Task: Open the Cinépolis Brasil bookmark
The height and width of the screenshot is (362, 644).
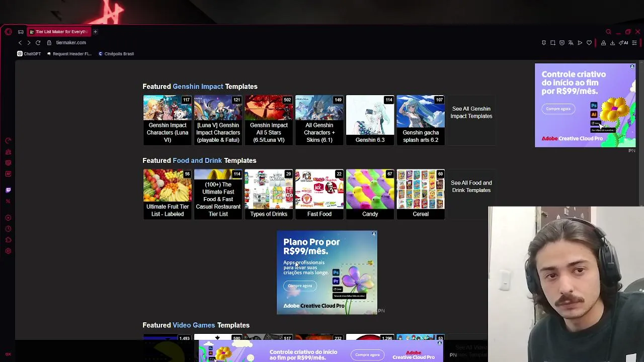Action: coord(116,54)
